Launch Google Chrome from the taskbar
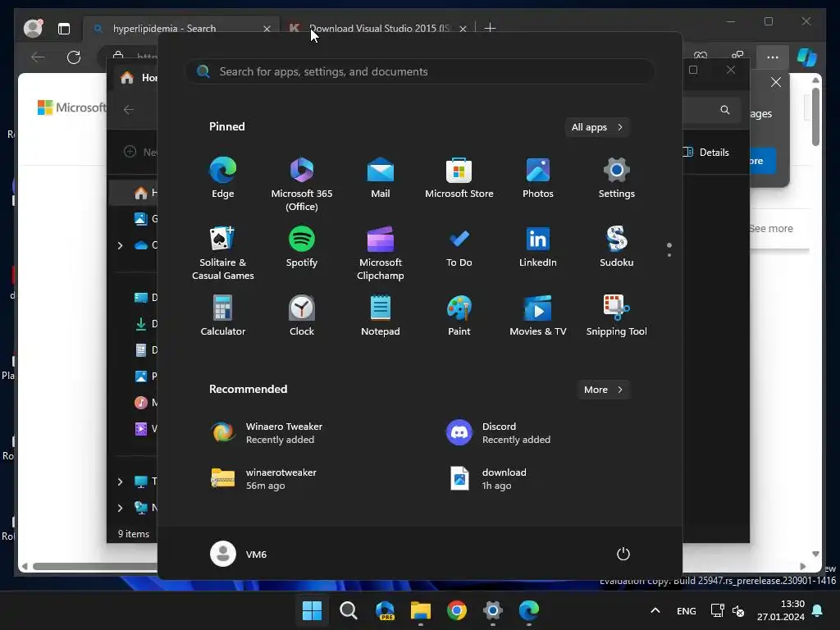Screen dimensions: 840x630 (456, 610)
